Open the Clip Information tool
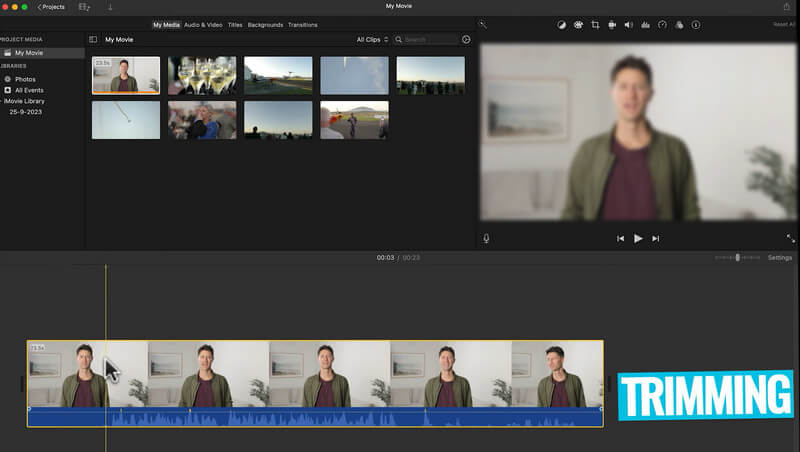 696,24
